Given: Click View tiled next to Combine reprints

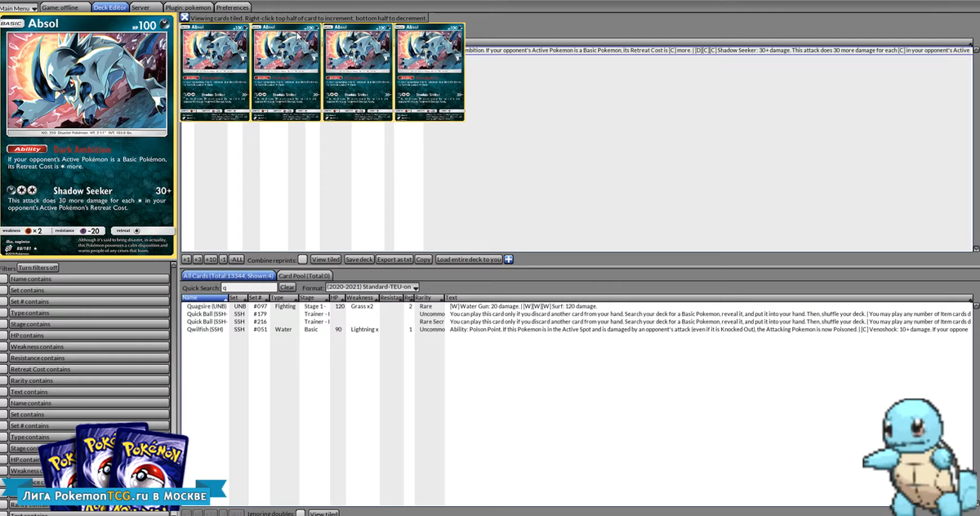Looking at the screenshot, I should [326, 259].
